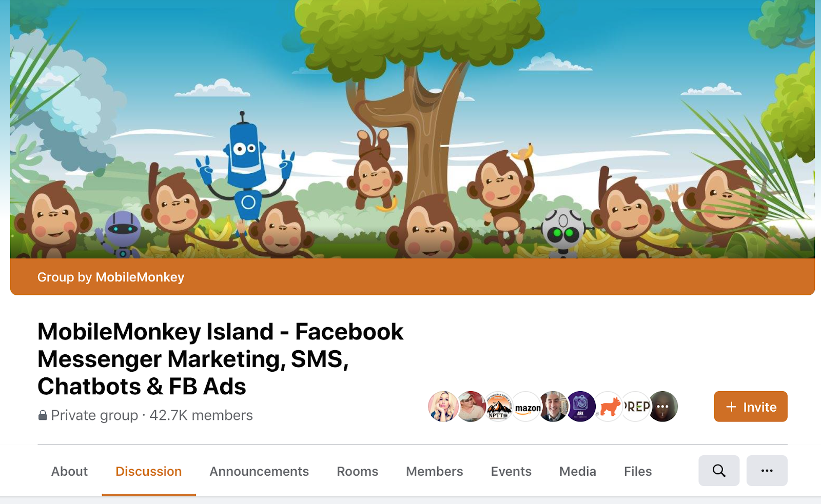Click the mountain NPTT member avatar

click(x=499, y=407)
